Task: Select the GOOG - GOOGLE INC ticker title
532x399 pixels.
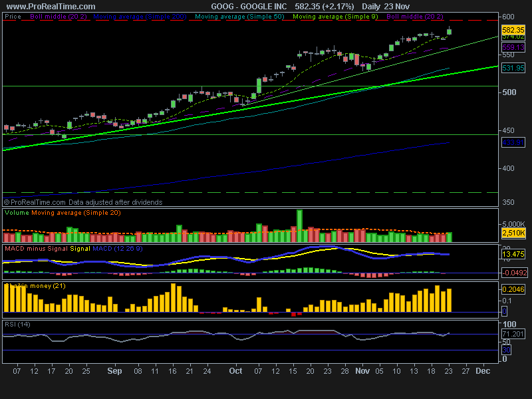Action: [249, 7]
